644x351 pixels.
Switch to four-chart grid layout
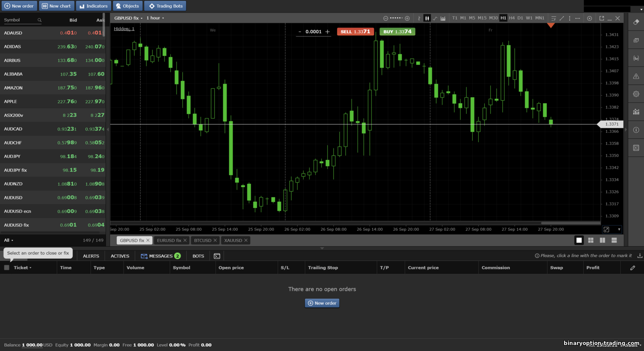[591, 240]
